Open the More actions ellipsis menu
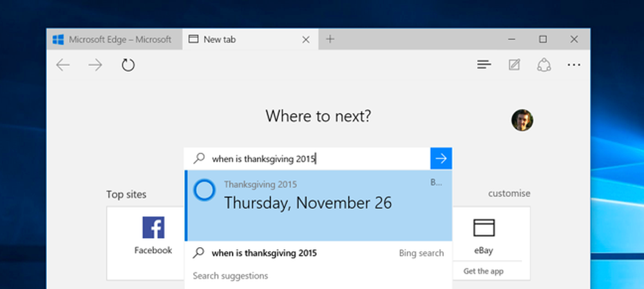 coord(574,65)
